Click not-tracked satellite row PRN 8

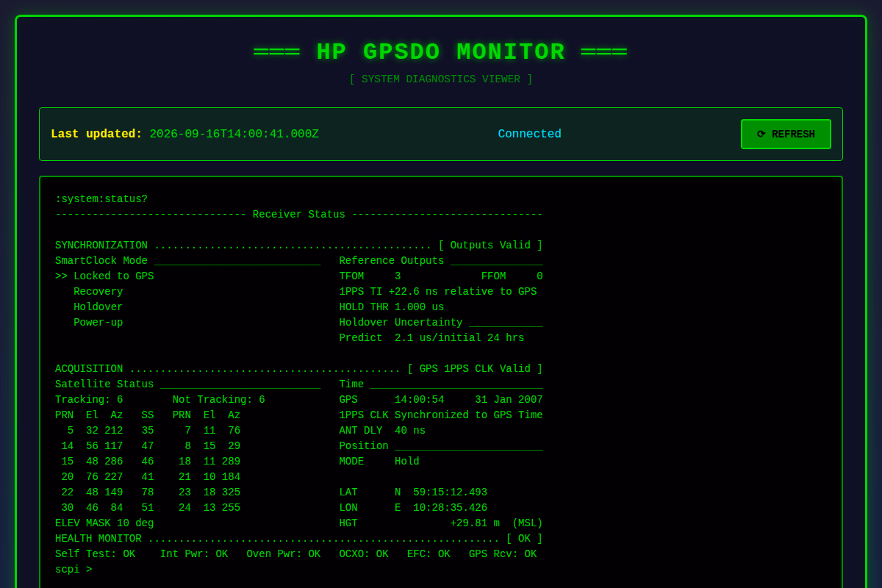[212, 446]
